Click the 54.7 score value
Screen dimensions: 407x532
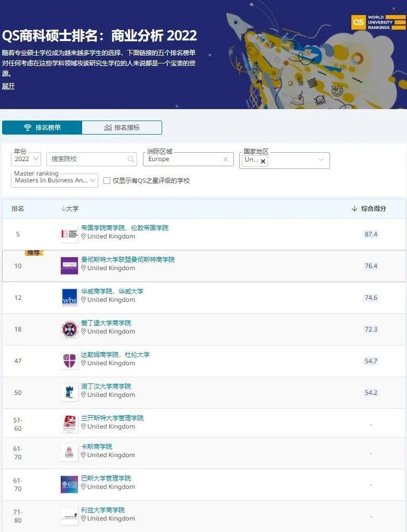pyautogui.click(x=371, y=361)
